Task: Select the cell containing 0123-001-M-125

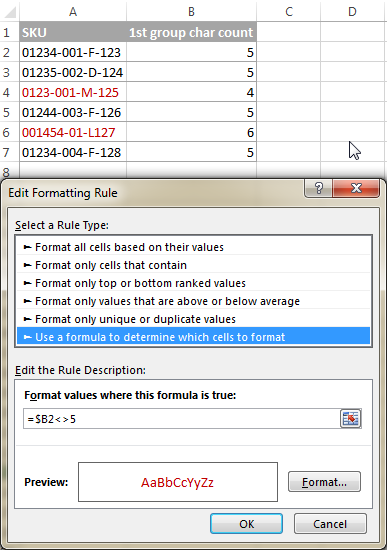Action: coord(73,93)
